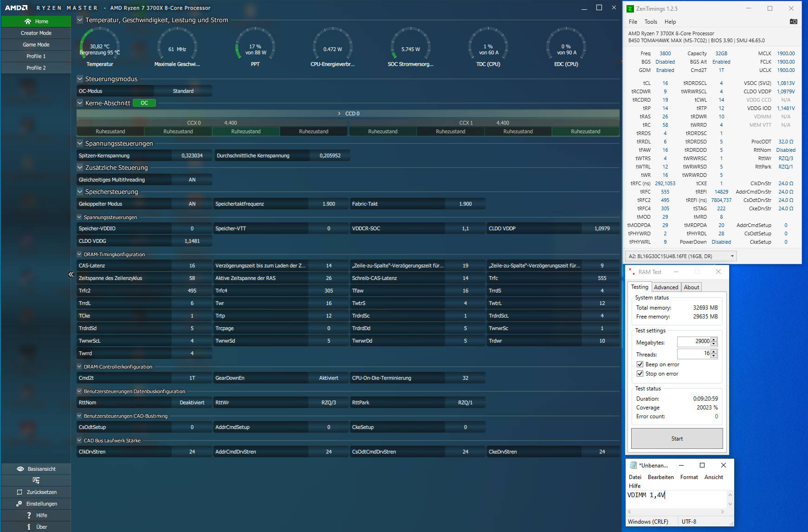Screen dimensions: 808x532
Task: Click the AMD logo in Ryzen Master title bar
Action: 16,8
